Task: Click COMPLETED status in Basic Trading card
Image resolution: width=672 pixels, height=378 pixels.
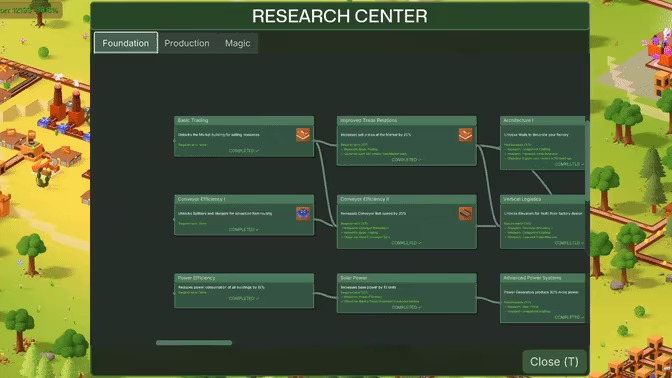Action: pos(244,151)
